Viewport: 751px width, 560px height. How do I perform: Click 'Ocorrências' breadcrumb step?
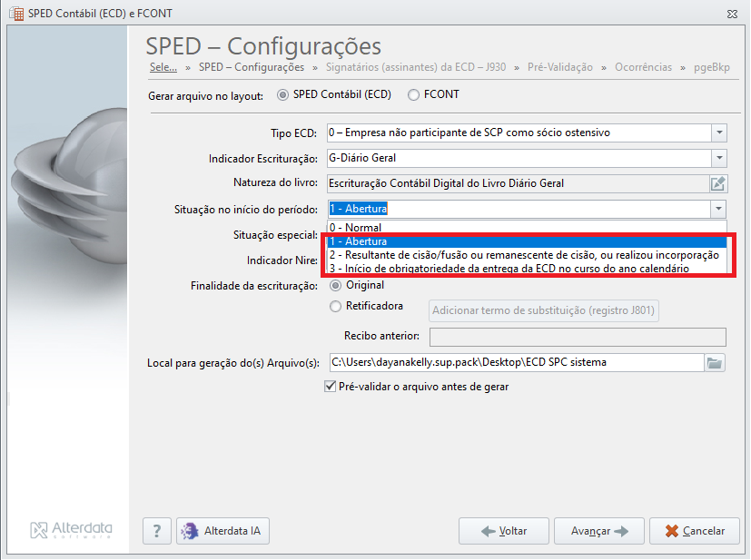[x=643, y=67]
